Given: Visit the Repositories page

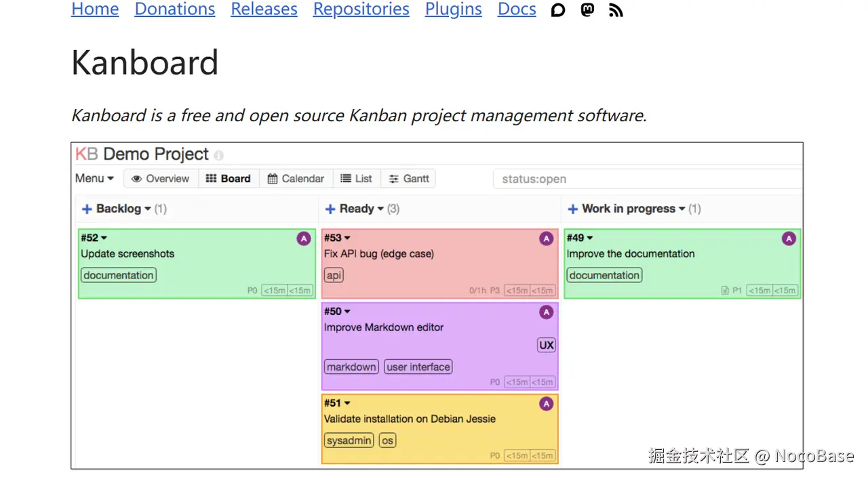Looking at the screenshot, I should pyautogui.click(x=361, y=9).
